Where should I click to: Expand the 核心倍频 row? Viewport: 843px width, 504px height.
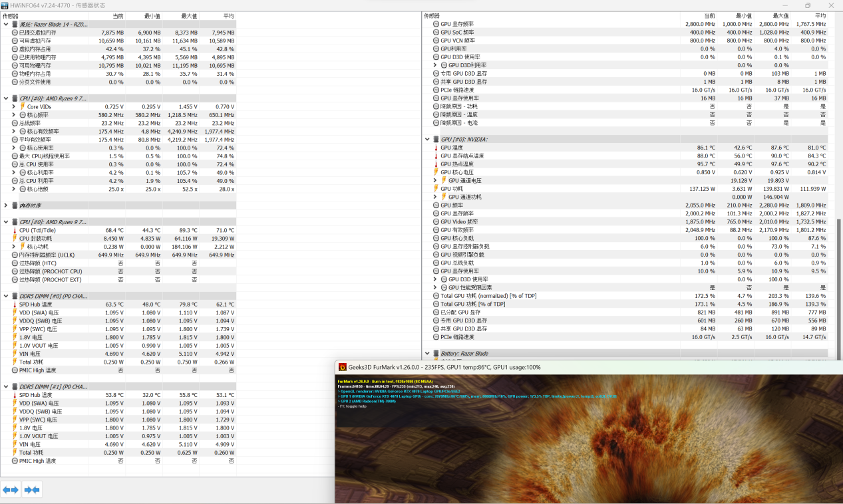[x=14, y=189]
